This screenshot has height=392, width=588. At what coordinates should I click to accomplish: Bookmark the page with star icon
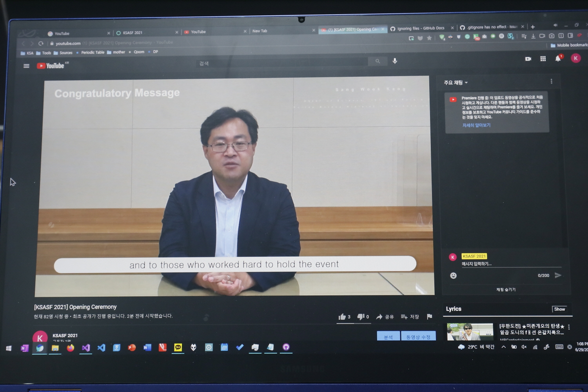point(429,38)
